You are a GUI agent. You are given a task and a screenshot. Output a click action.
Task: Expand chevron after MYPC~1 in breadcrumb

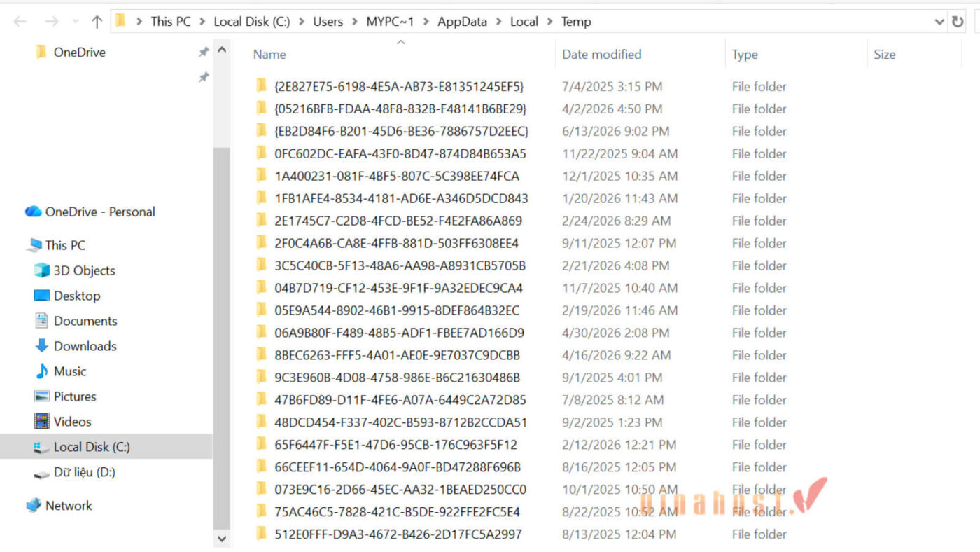coord(426,22)
